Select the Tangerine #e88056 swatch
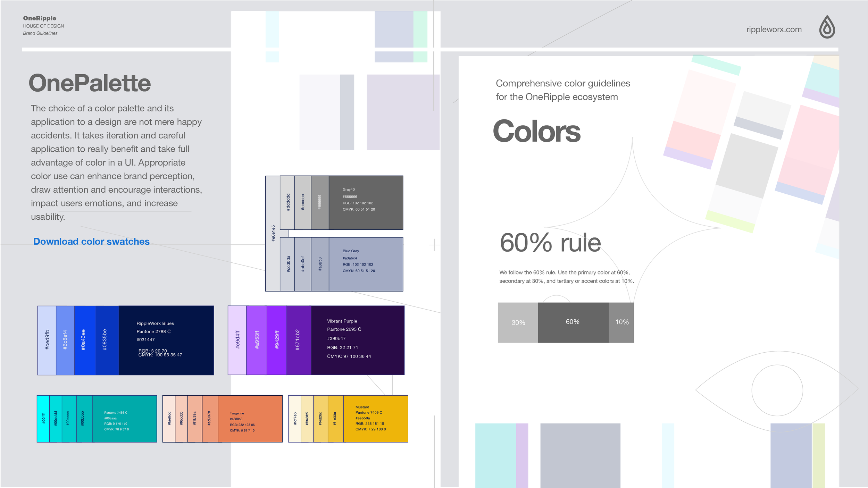Image resolution: width=868 pixels, height=488 pixels. (250, 419)
